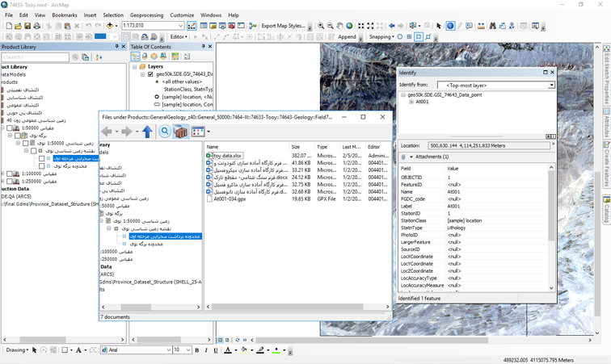Open the Customize menu
611x364 pixels.
tap(182, 15)
